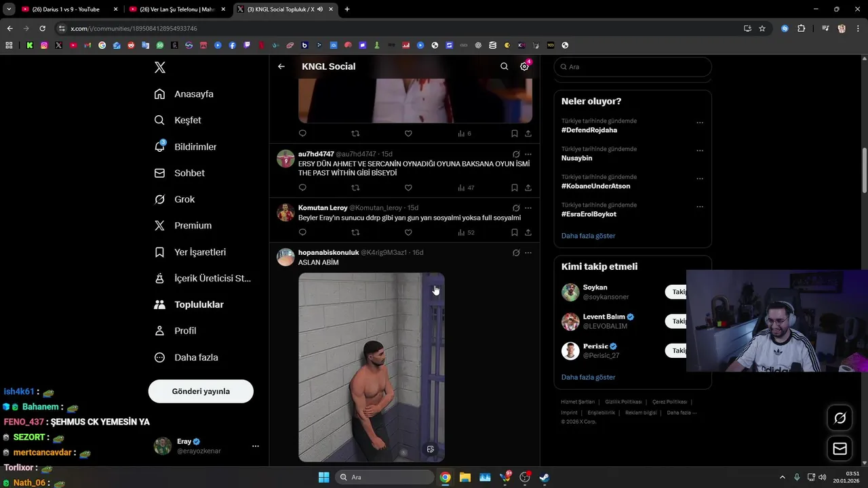The image size is (868, 488).
Task: Switch to the Ver Lan Şu Telefonu tab
Action: pyautogui.click(x=178, y=9)
